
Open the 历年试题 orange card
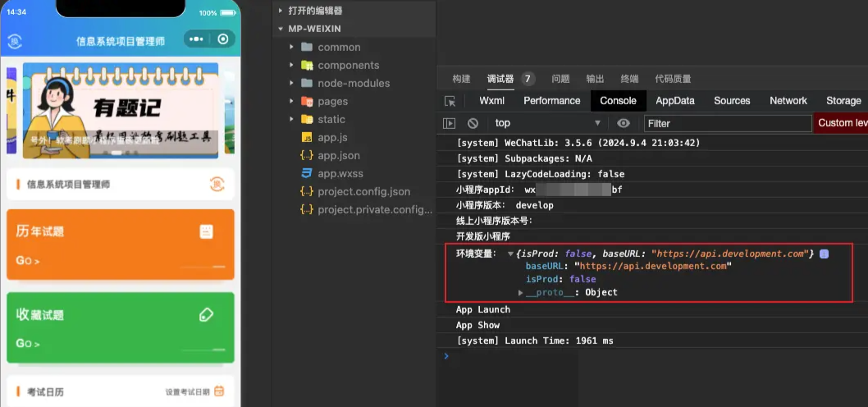point(120,245)
